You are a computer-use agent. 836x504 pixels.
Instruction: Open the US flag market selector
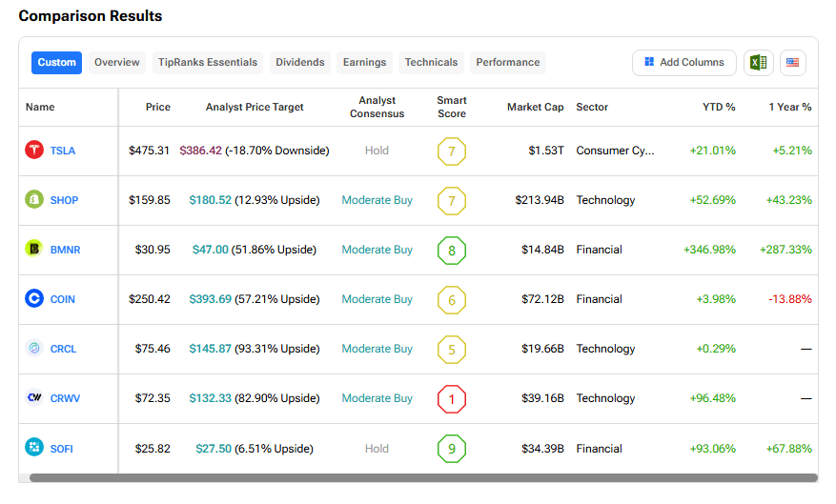pos(793,63)
